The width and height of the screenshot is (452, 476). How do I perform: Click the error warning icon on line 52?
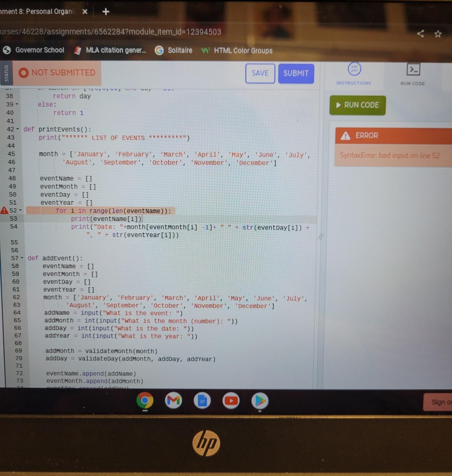4,210
